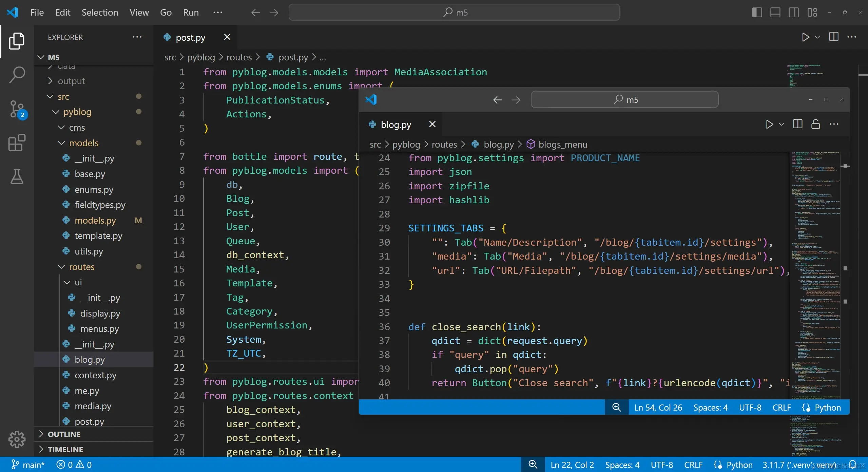Click Ln 54, Col 26 status indicator
This screenshot has height=472, width=868.
coord(658,407)
